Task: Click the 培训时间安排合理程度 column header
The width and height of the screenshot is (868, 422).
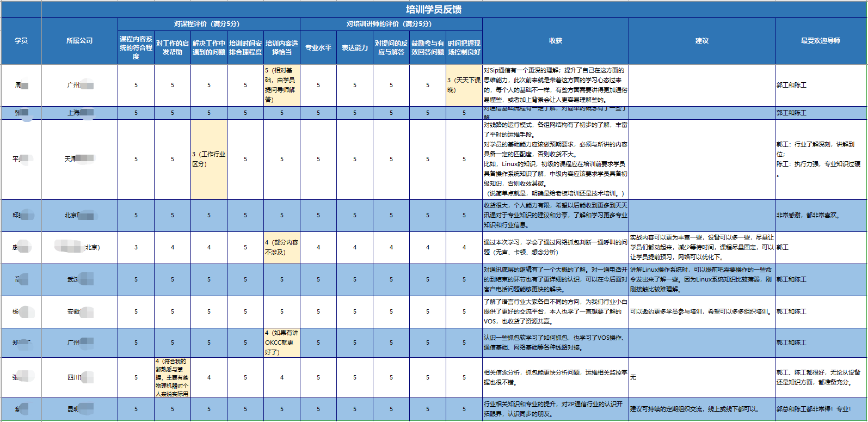Action: coord(245,48)
